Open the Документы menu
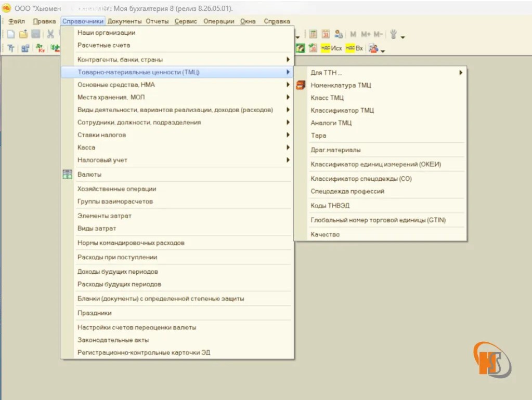Viewport: 532px width, 400px height. point(124,21)
